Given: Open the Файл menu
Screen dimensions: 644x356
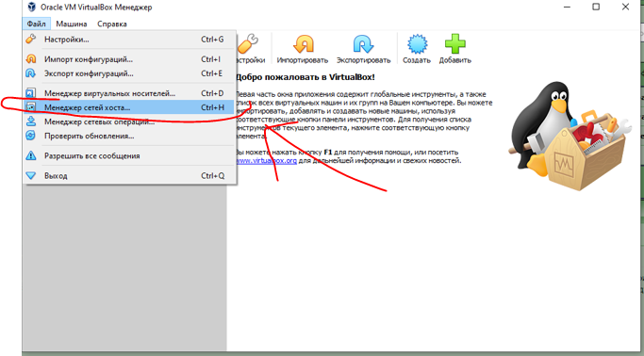Looking at the screenshot, I should pyautogui.click(x=37, y=24).
